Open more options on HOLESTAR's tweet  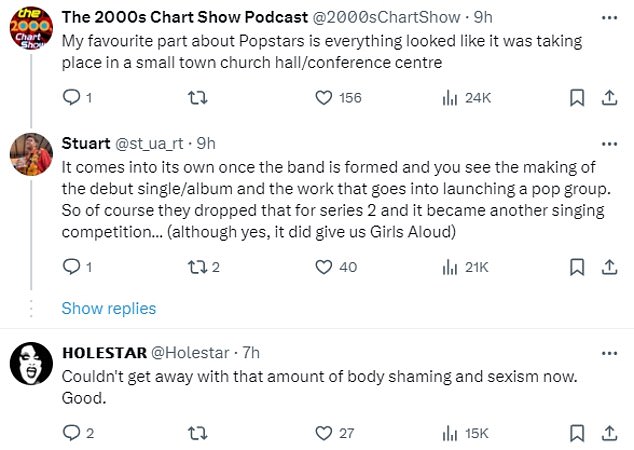click(x=608, y=353)
